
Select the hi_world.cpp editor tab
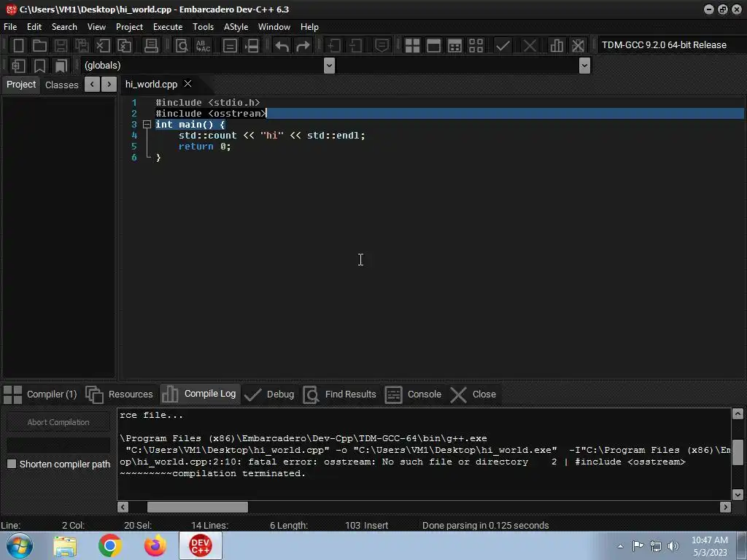[x=151, y=85]
